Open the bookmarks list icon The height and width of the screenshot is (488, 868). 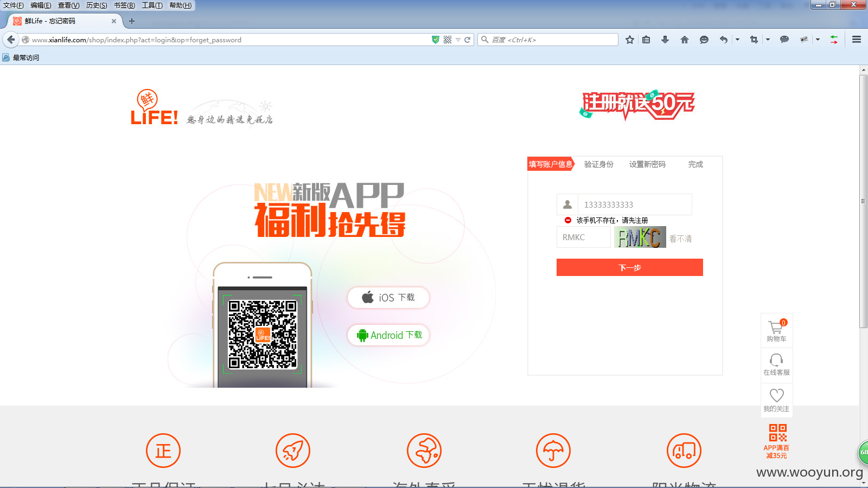(646, 40)
